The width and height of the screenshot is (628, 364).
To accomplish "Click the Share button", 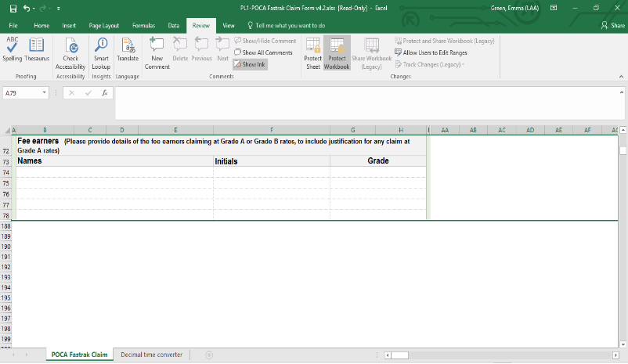I will [x=613, y=26].
